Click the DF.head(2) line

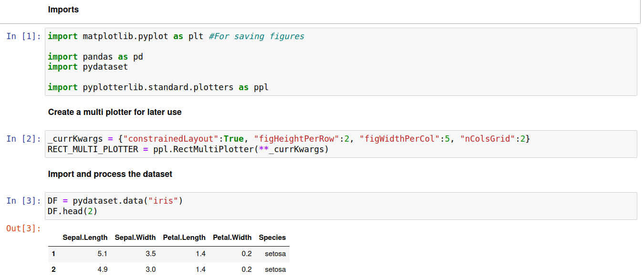pyautogui.click(x=73, y=211)
